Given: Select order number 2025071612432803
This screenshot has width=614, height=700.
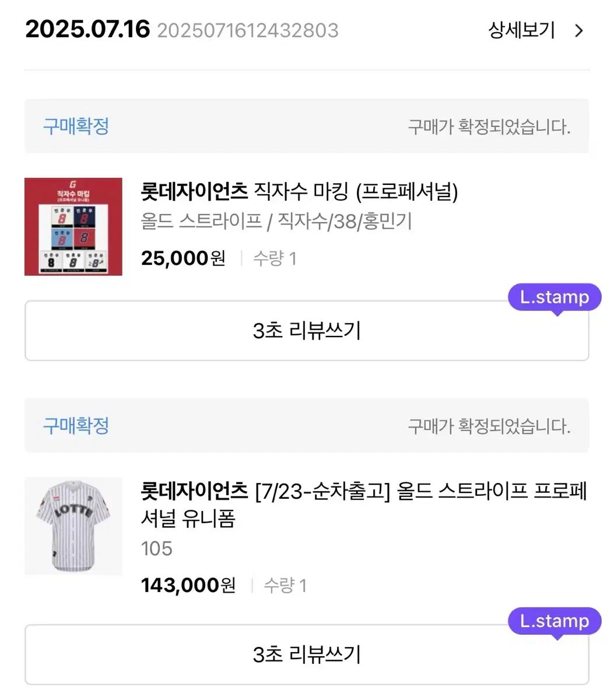Looking at the screenshot, I should click(x=248, y=30).
